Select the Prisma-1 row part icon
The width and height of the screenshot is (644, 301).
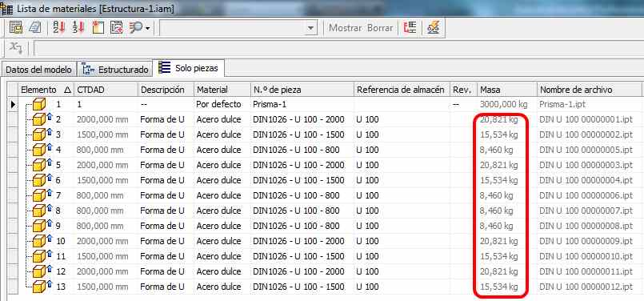coord(39,105)
